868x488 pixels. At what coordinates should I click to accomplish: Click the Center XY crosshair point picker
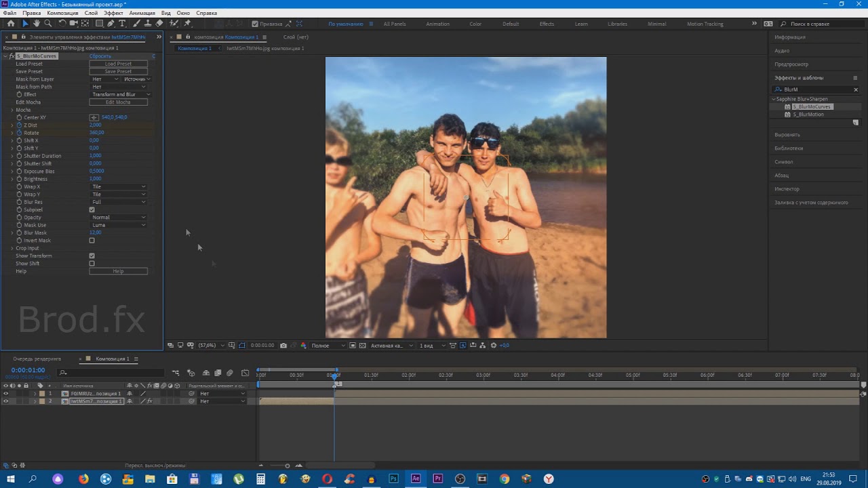[94, 117]
